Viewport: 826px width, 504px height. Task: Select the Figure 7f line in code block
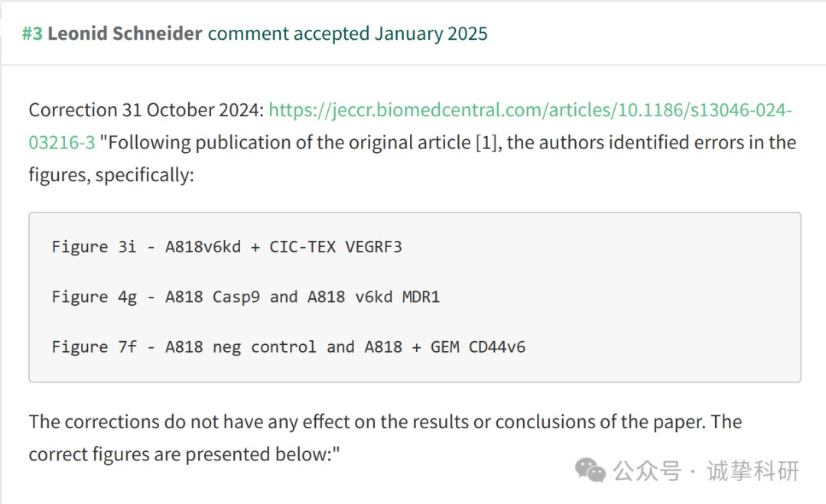coord(288,347)
